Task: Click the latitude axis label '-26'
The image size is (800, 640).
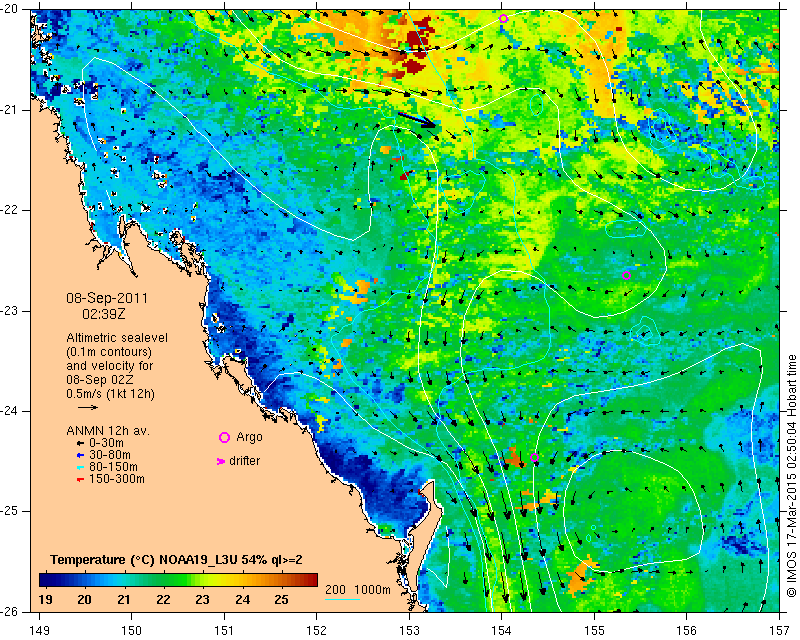Action: pos(10,611)
